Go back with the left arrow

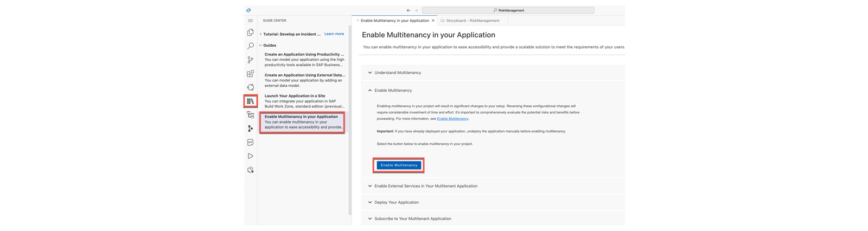tap(409, 10)
